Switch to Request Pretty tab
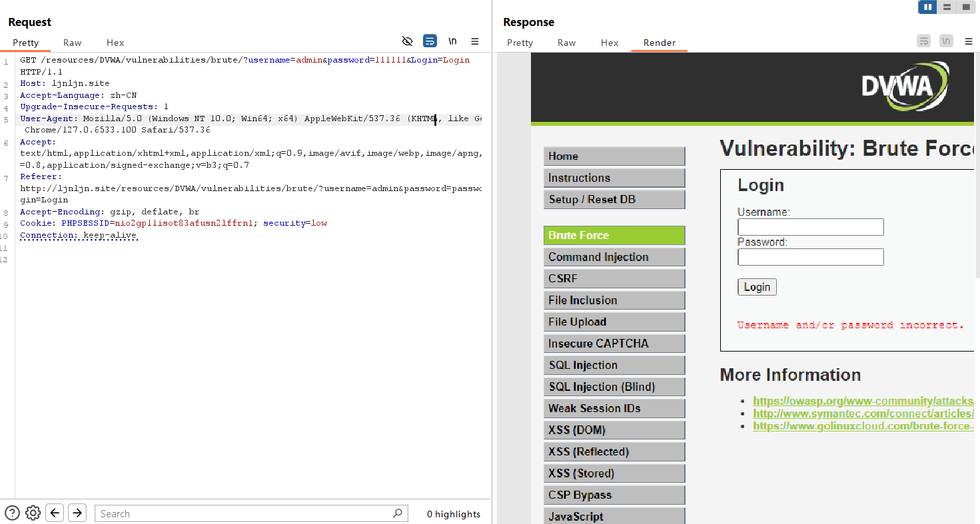Screen dimensions: 980x524 tap(26, 43)
